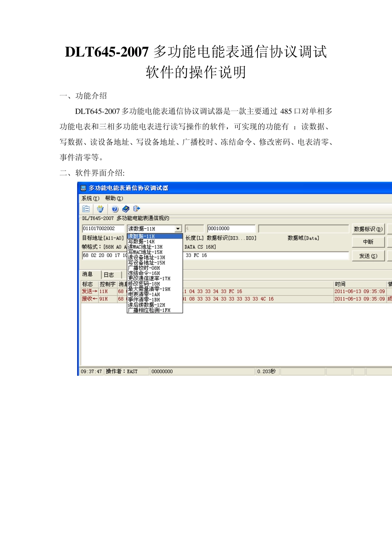The image size is (392, 555).
Task: Select 读数据-11H in dropdown list
Action: [x=155, y=237]
